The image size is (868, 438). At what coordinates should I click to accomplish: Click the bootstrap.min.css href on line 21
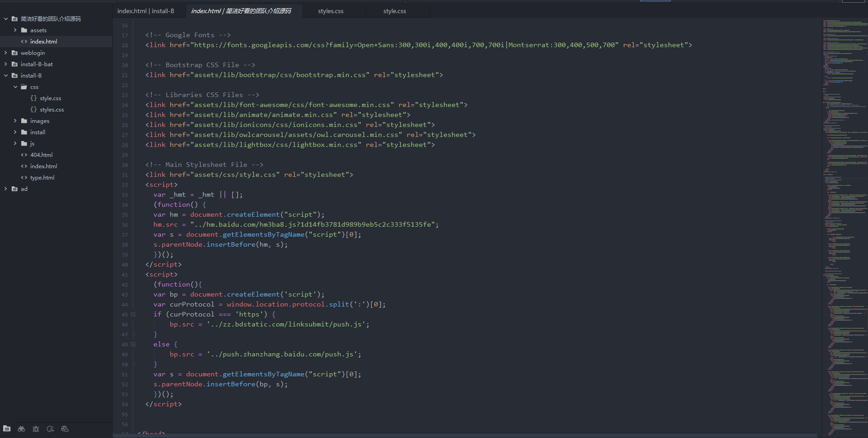point(280,75)
